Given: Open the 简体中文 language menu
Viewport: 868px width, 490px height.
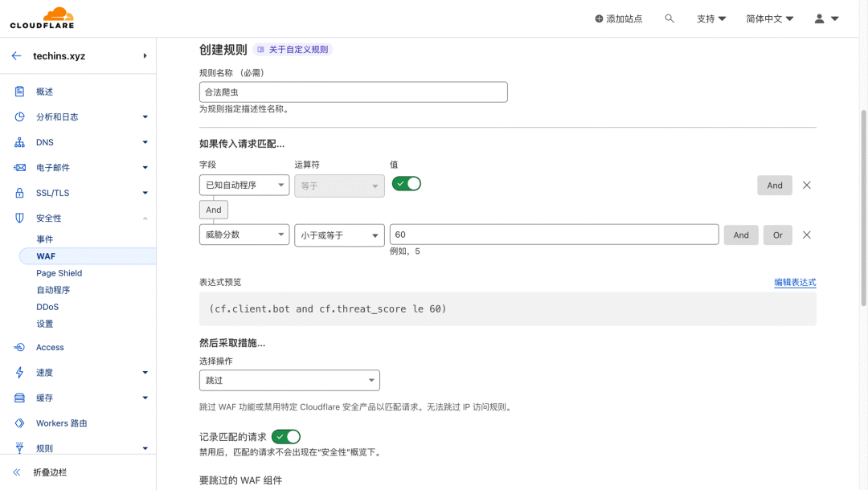Looking at the screenshot, I should coord(769,18).
